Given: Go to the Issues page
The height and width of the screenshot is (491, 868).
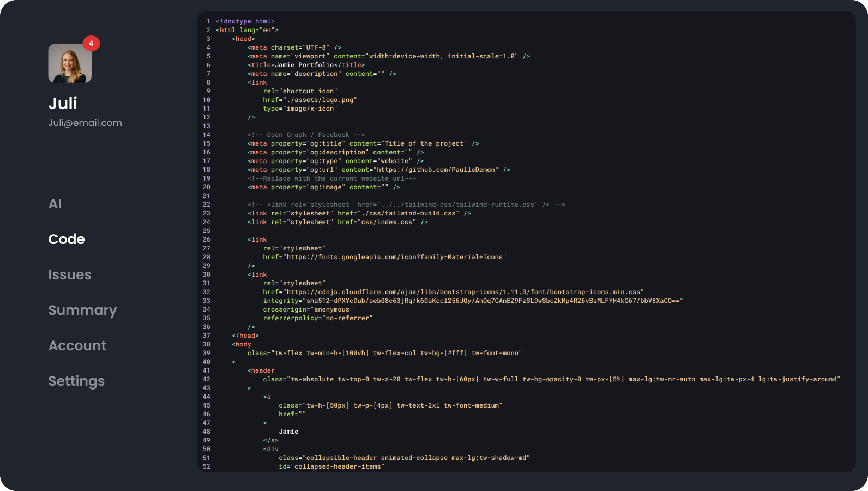Looking at the screenshot, I should [70, 275].
